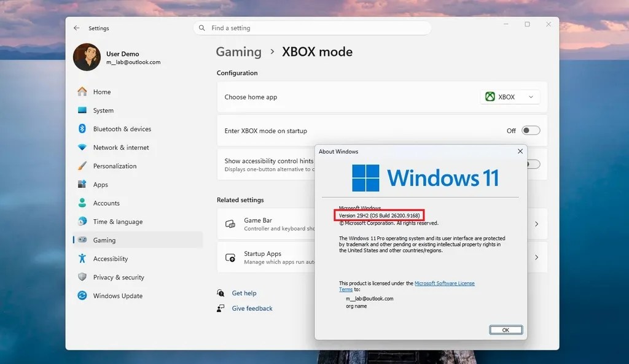
Task: Click the System monitor icon
Action: tap(82, 110)
